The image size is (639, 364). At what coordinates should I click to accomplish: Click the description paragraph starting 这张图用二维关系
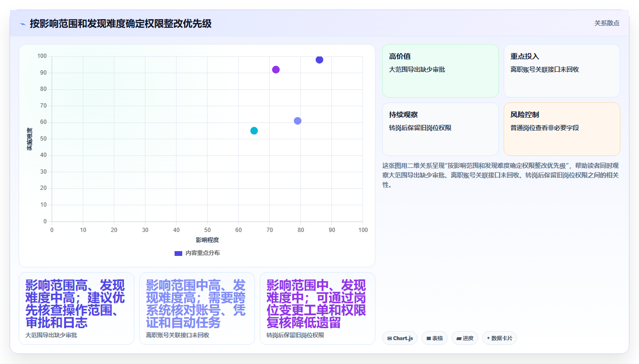(501, 175)
